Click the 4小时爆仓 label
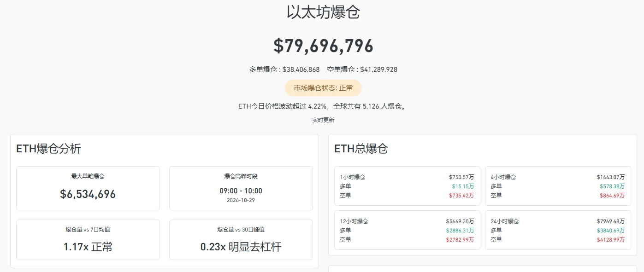644x272 pixels. (x=503, y=177)
